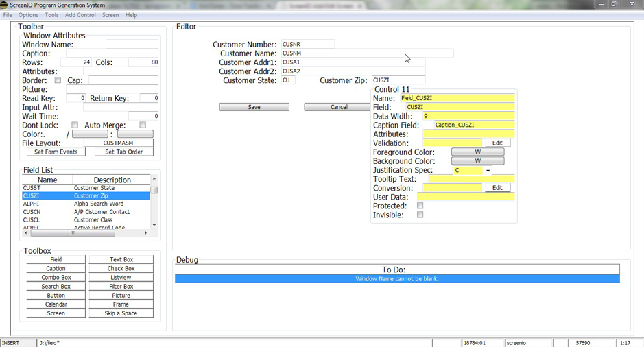
Task: Click the Save button in the editor
Action: tap(254, 107)
